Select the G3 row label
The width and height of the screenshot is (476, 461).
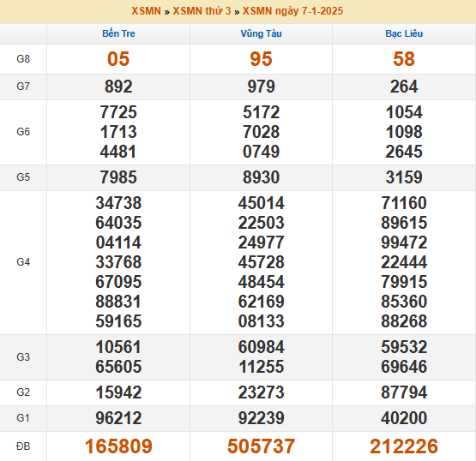pos(23,357)
